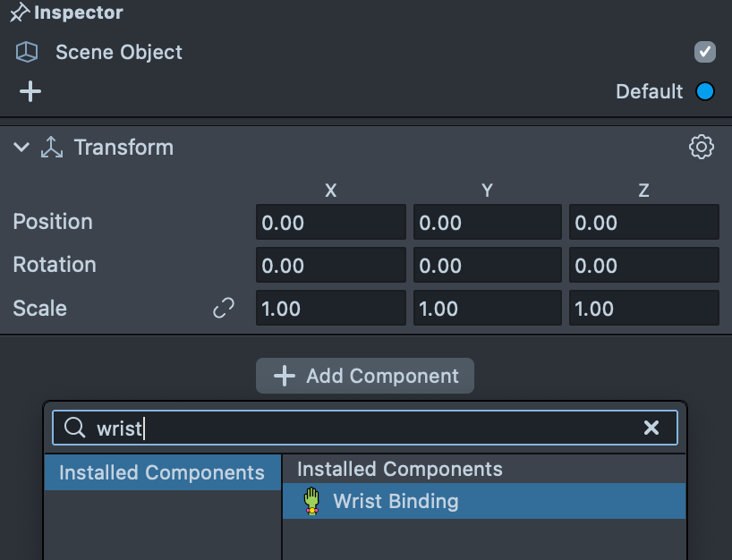Toggle the Scale link constraint icon
The width and height of the screenshot is (732, 560).
pyautogui.click(x=223, y=309)
